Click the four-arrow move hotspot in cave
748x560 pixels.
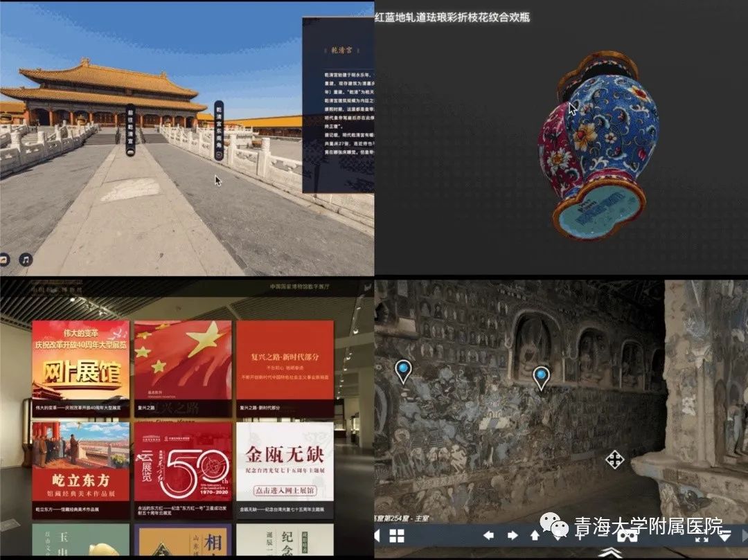(614, 460)
